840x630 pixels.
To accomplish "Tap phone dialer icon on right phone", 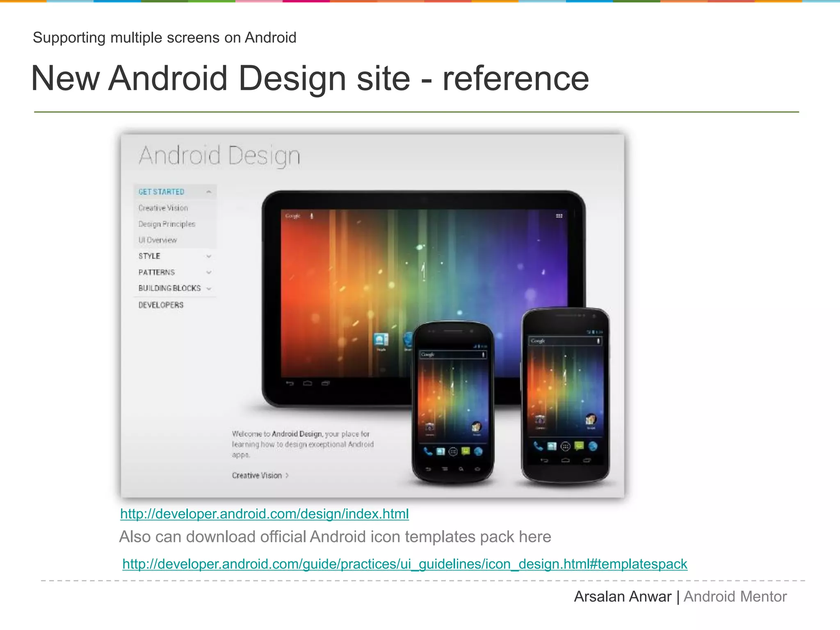I will pos(538,446).
